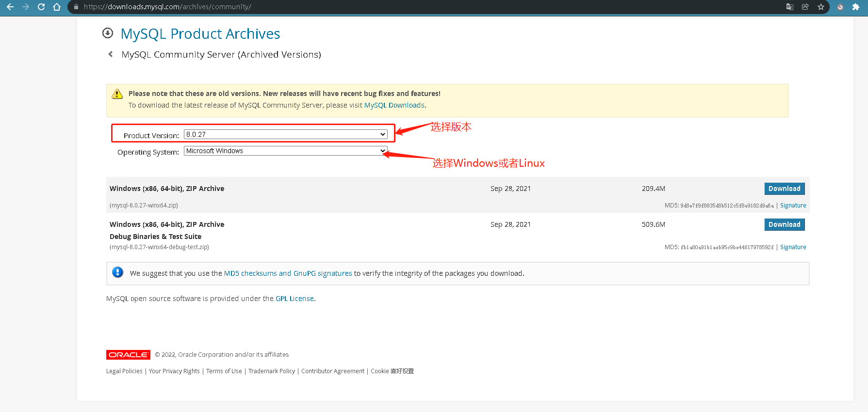Screen dimensions: 868x412
Task: Click the 209.4M file size
Action: pos(654,189)
